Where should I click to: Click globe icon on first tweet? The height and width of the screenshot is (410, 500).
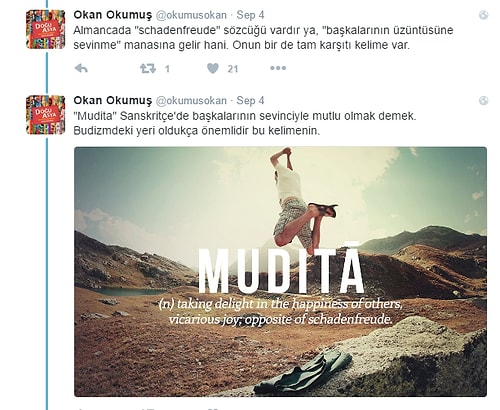tap(483, 15)
